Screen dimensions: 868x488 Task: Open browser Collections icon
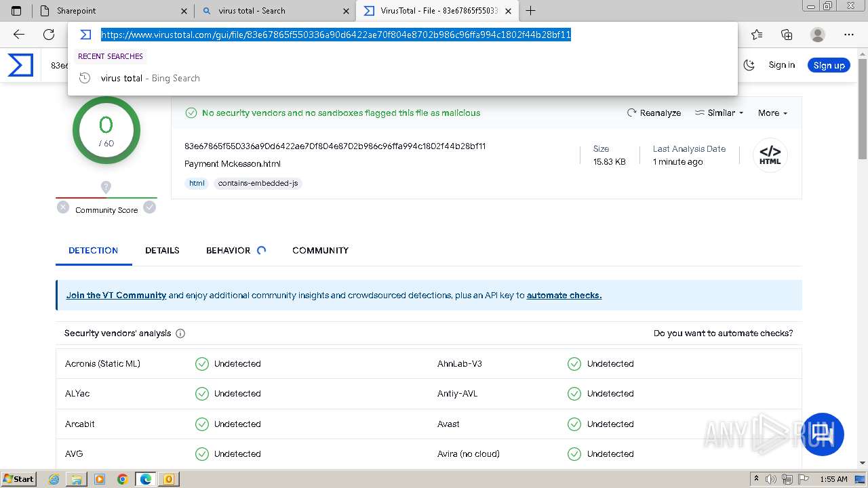(x=787, y=35)
